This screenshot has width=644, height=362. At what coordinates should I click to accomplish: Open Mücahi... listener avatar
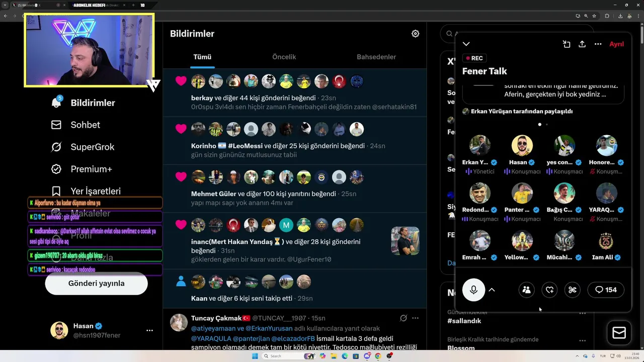point(565,241)
